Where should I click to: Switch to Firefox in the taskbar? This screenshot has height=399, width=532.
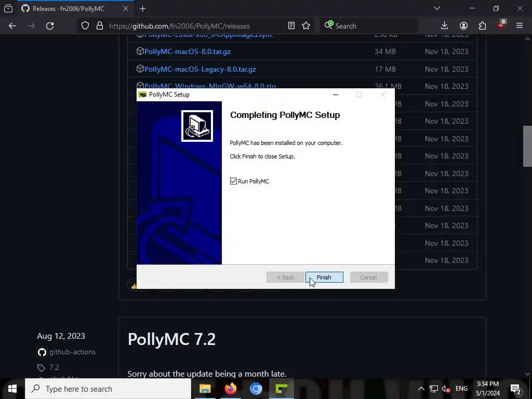(x=230, y=389)
